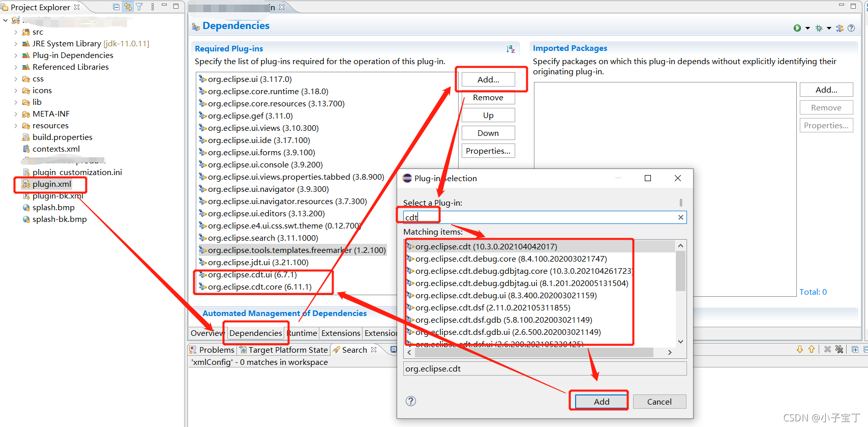
Task: Click Add... button in Imported Packages
Action: [x=826, y=90]
